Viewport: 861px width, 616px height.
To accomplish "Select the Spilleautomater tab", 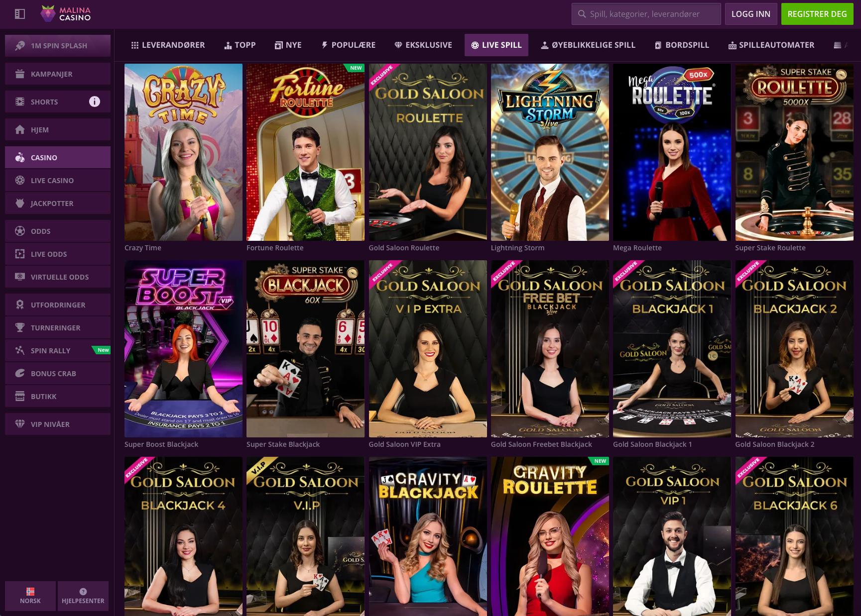I will coord(771,45).
